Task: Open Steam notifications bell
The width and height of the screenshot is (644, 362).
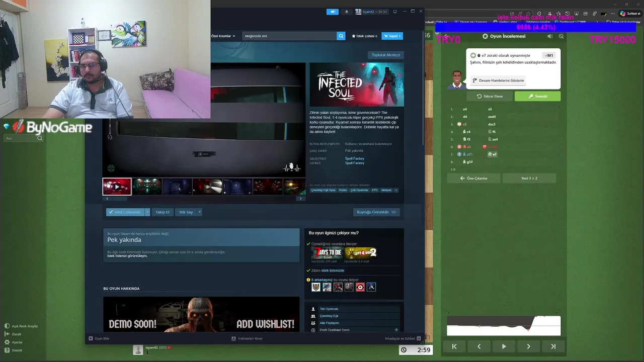Action: pos(346,12)
